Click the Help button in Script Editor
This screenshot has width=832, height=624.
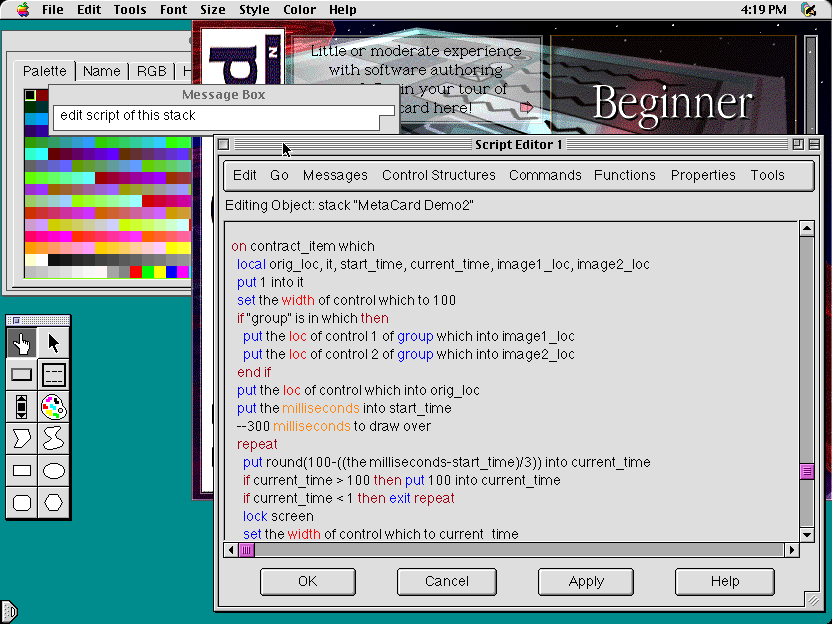(x=725, y=582)
